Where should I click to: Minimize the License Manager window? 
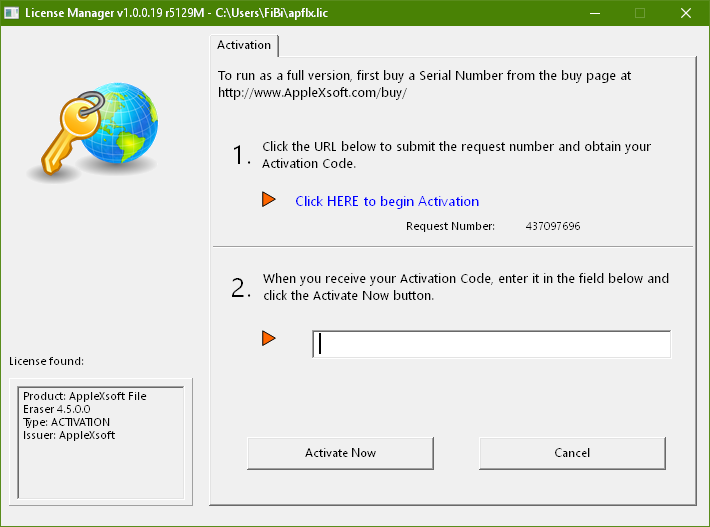pyautogui.click(x=595, y=13)
